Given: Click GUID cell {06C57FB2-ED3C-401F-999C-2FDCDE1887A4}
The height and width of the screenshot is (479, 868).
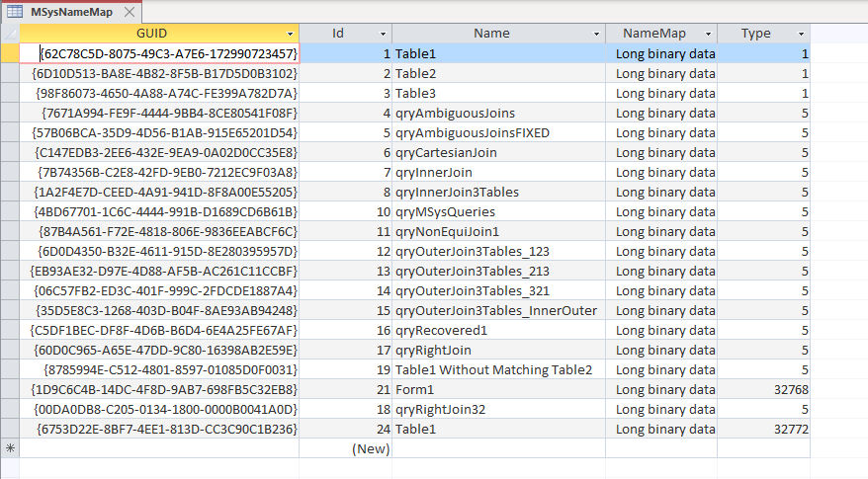Looking at the screenshot, I should [x=159, y=291].
